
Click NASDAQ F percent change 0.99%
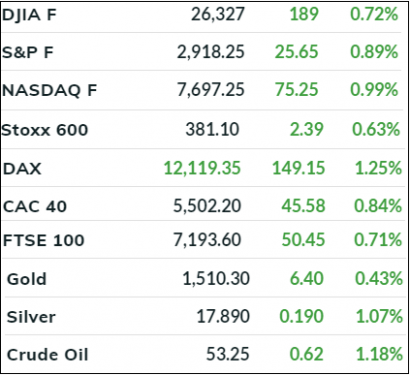point(374,90)
